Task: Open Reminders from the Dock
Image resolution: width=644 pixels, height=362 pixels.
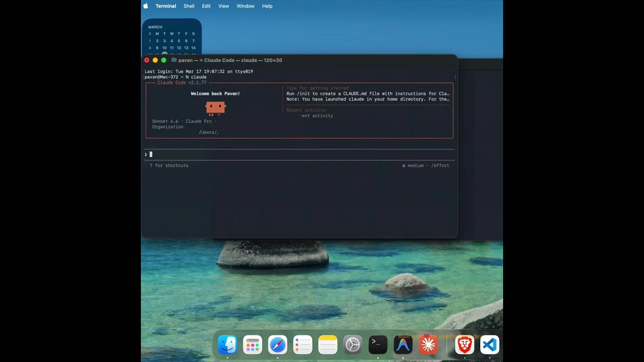Action: (303, 345)
